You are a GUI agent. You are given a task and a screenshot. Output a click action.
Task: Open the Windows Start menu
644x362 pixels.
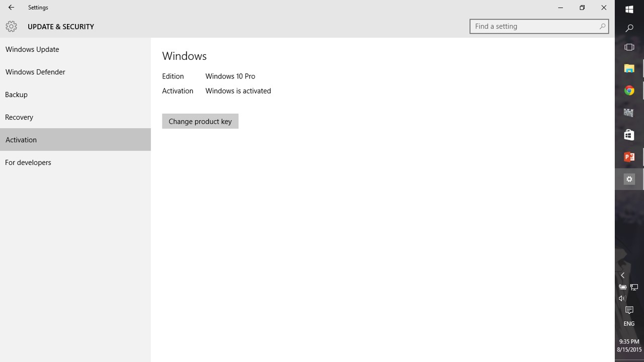[629, 10]
